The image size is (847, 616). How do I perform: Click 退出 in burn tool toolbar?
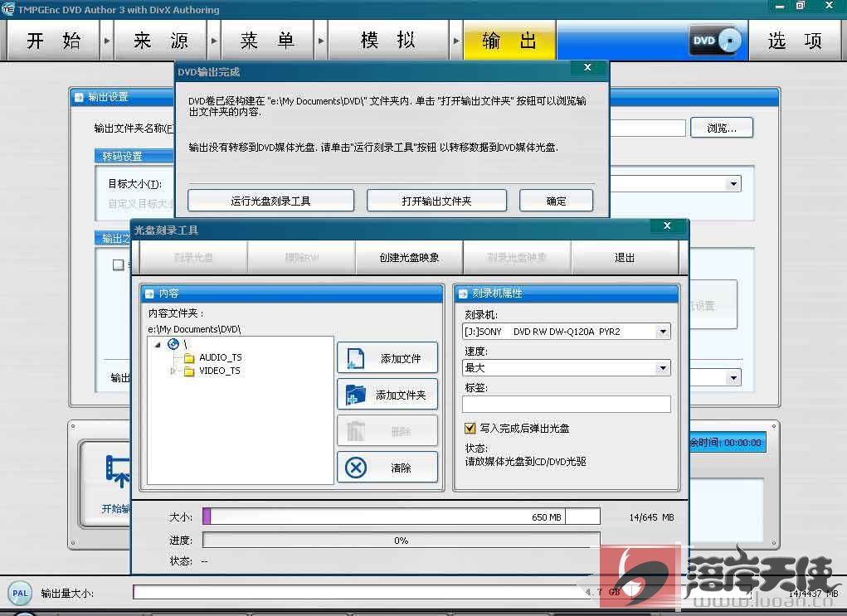point(625,258)
